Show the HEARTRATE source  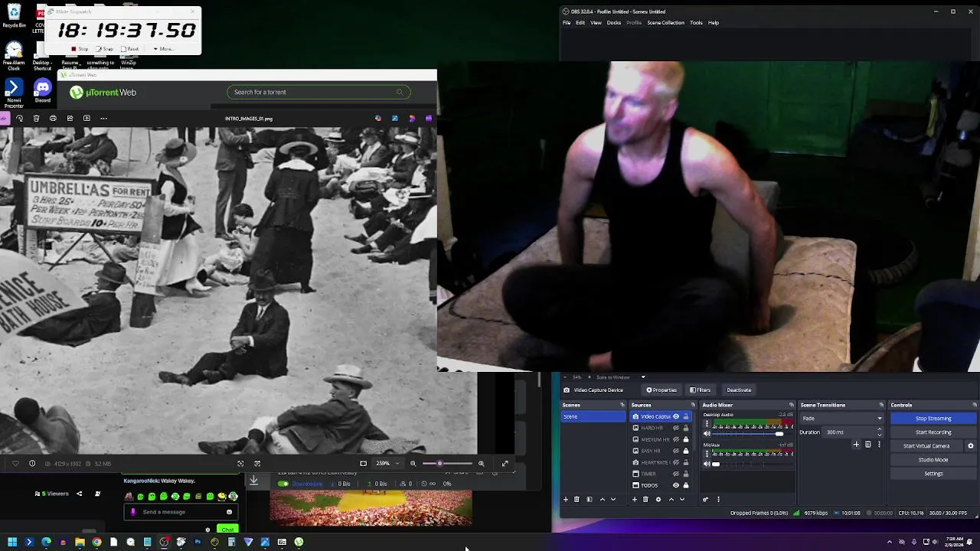click(676, 462)
